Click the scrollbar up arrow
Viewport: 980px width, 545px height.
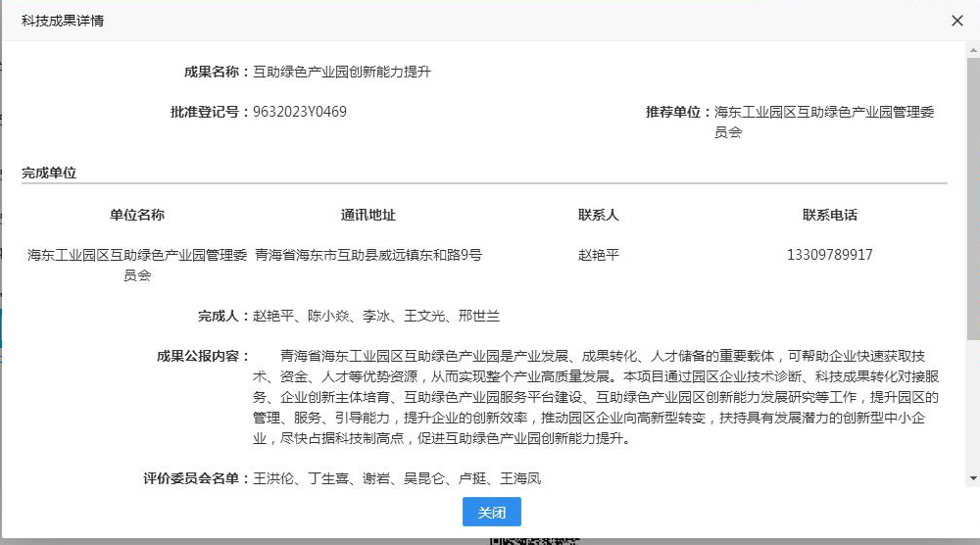[972, 48]
